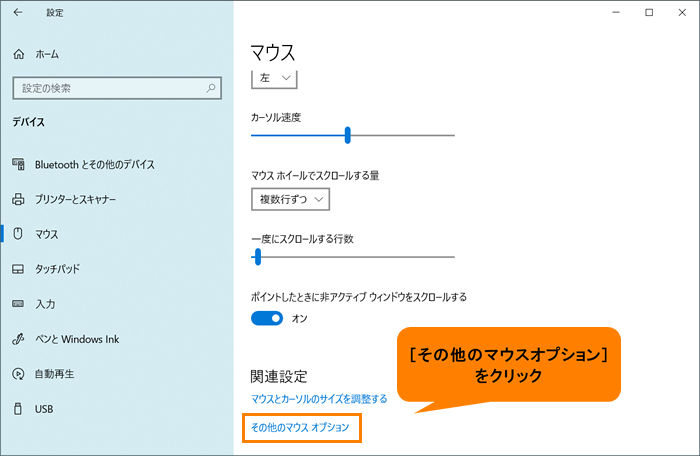Click the マウス ホイールでスクロールする量 label
Viewport: 700px width, 456px height.
[315, 176]
